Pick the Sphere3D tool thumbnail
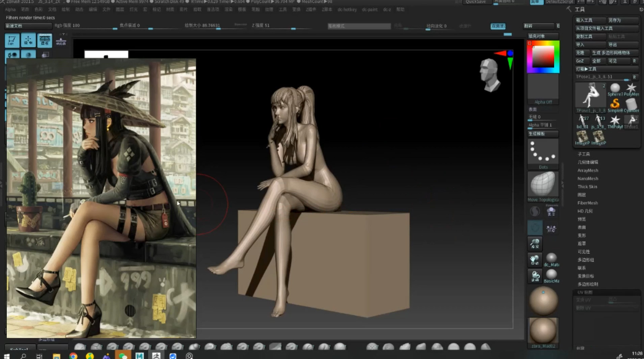 (615, 90)
